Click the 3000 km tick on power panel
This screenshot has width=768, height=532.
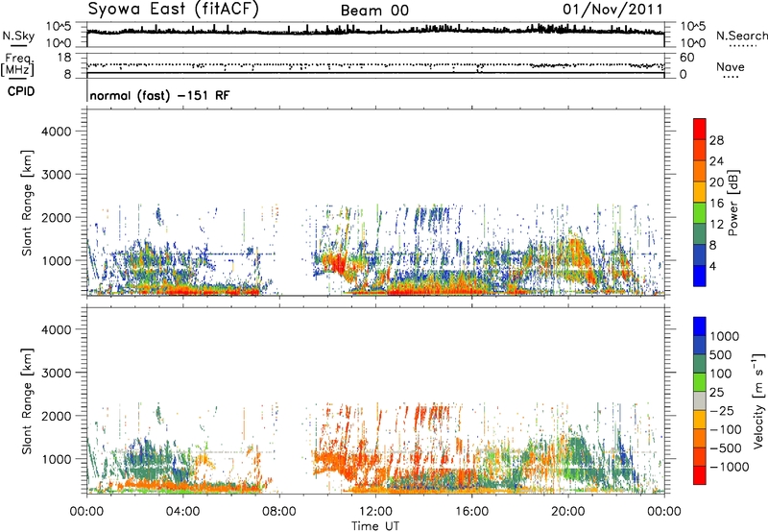57,175
